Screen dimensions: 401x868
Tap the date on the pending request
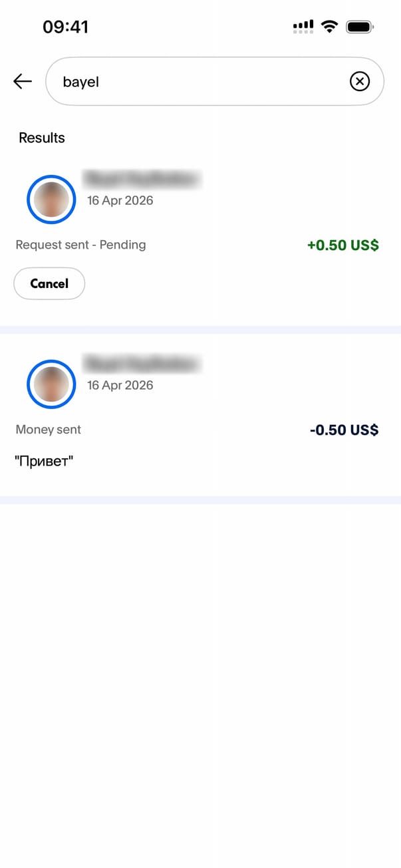coord(120,200)
